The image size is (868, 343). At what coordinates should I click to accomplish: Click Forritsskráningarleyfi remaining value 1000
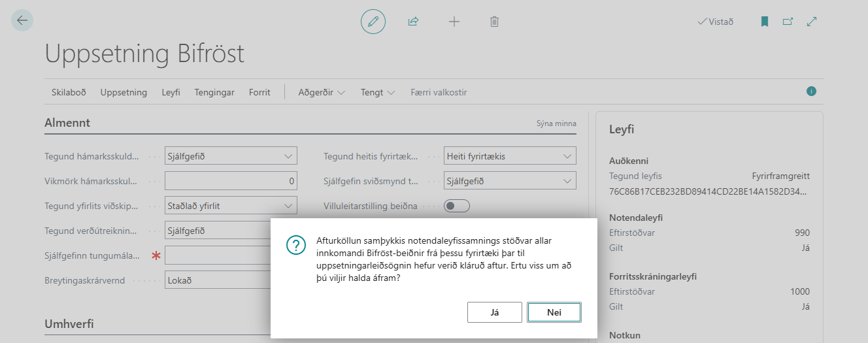point(799,291)
